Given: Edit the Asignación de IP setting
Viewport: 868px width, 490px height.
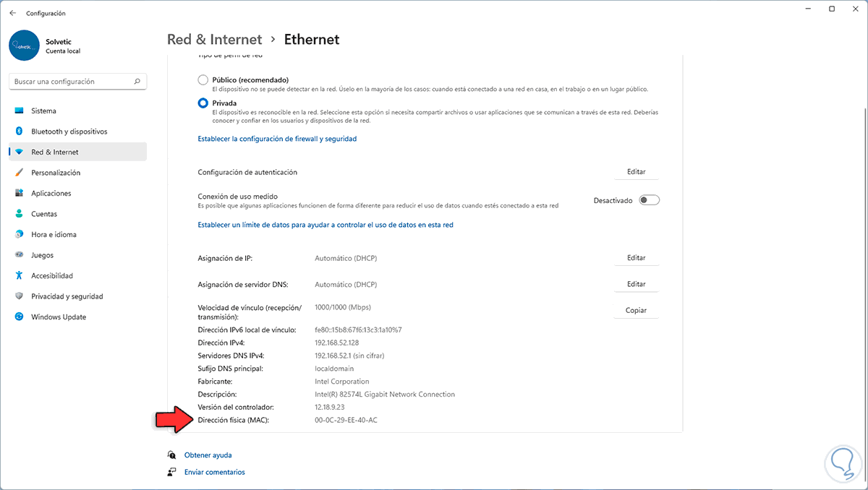Looking at the screenshot, I should coord(636,258).
